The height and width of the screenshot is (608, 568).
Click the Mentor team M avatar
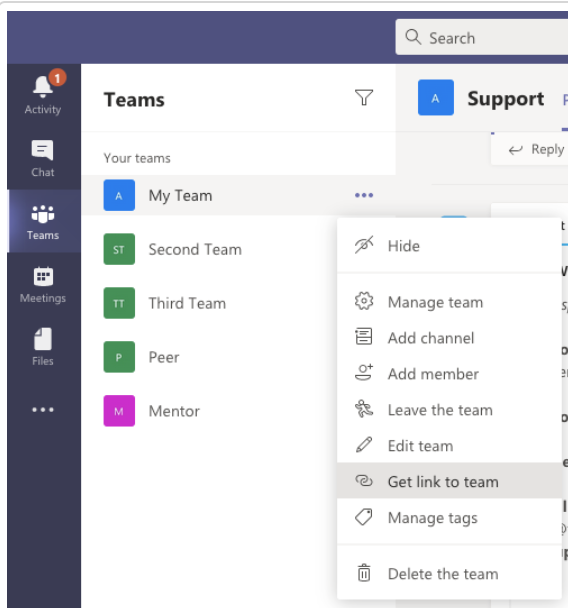[119, 411]
